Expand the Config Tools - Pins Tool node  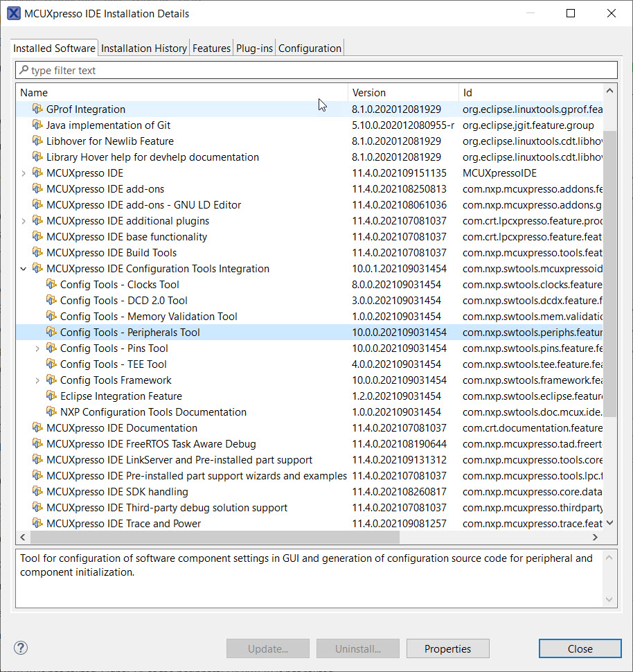36,348
